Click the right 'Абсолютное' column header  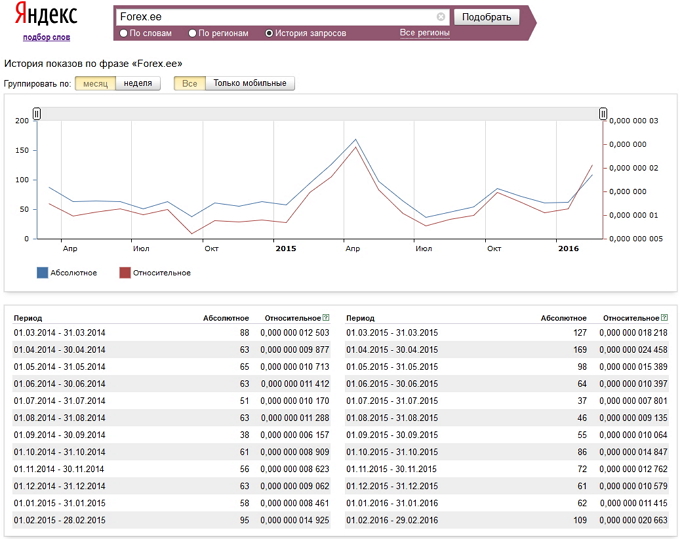563,318
